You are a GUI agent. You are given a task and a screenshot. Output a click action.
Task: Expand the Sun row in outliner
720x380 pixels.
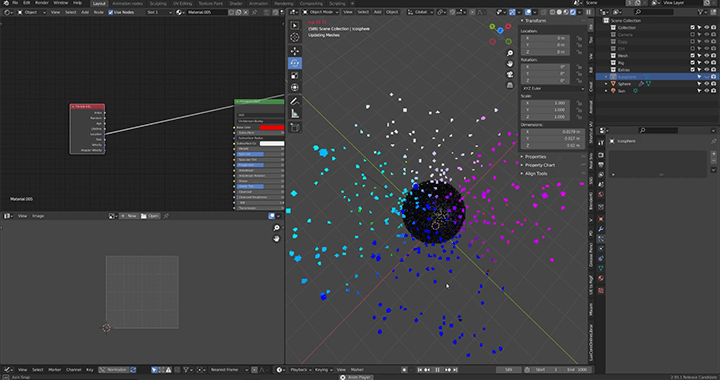coord(606,91)
